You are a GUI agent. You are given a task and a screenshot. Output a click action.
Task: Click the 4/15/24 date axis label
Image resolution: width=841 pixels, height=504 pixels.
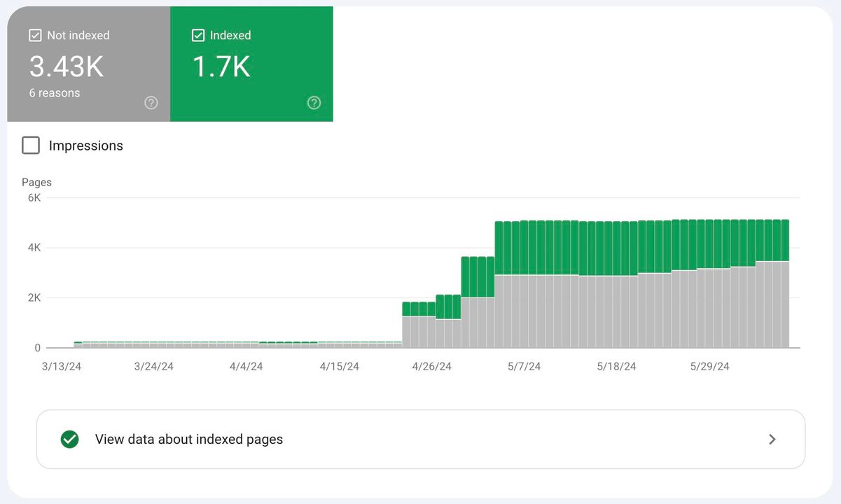click(340, 367)
